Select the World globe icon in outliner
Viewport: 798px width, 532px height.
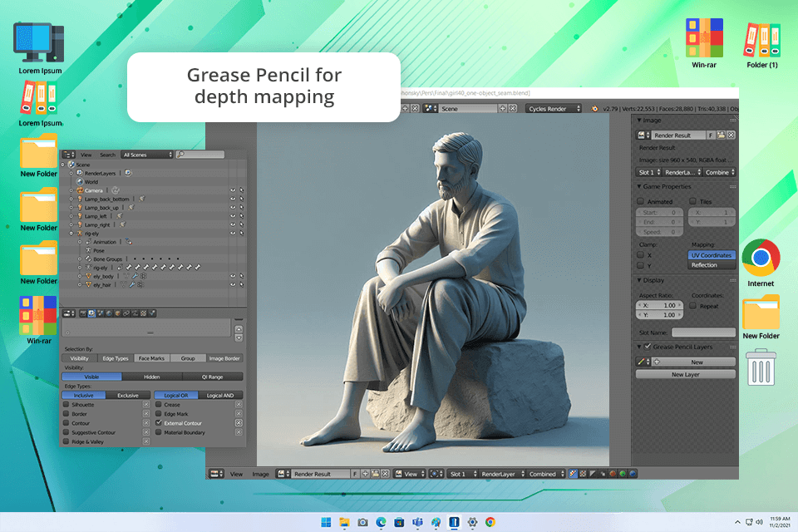[80, 182]
